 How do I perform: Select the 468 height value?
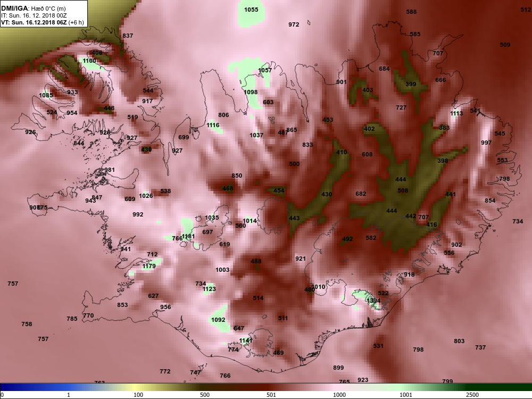(x=228, y=188)
